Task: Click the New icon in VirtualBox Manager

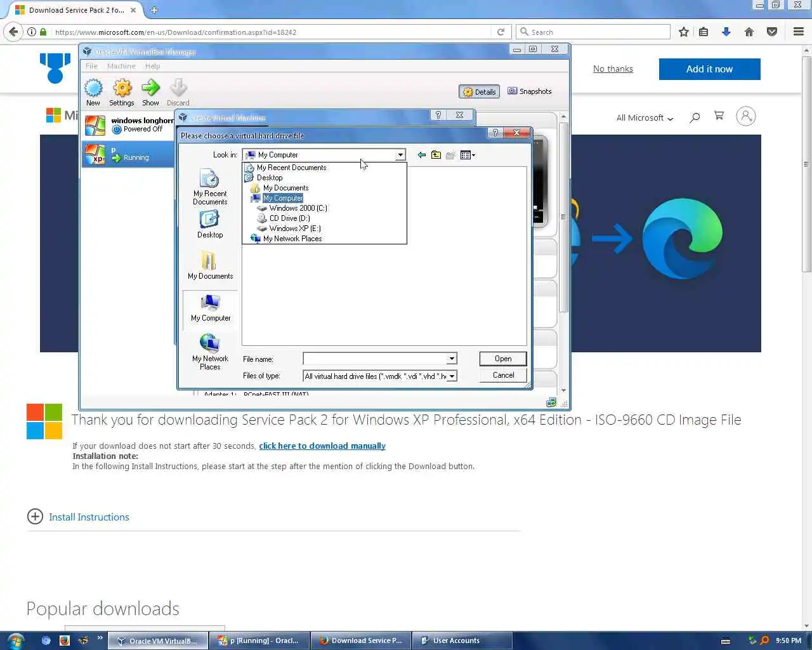Action: click(x=93, y=93)
